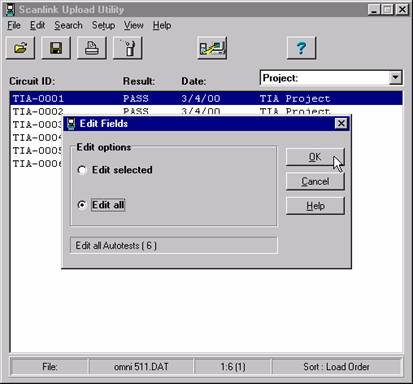413x384 pixels.
Task: Open the Search menu
Action: pyautogui.click(x=68, y=25)
